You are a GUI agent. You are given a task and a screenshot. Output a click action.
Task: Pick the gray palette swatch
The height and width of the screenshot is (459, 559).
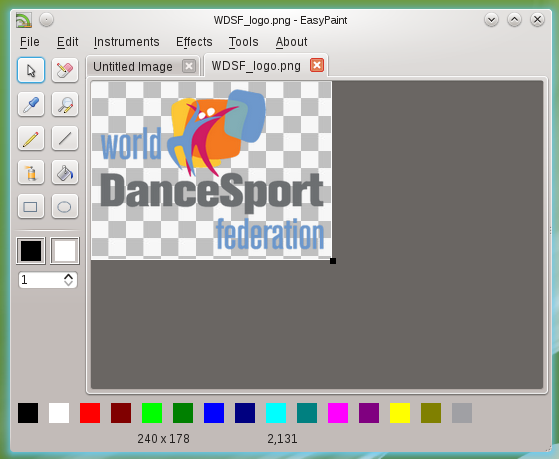(462, 413)
